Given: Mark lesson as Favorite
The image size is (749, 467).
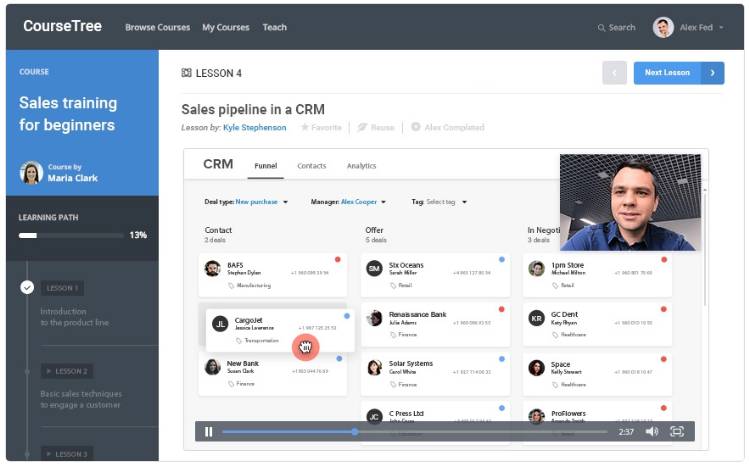Looking at the screenshot, I should (x=320, y=128).
